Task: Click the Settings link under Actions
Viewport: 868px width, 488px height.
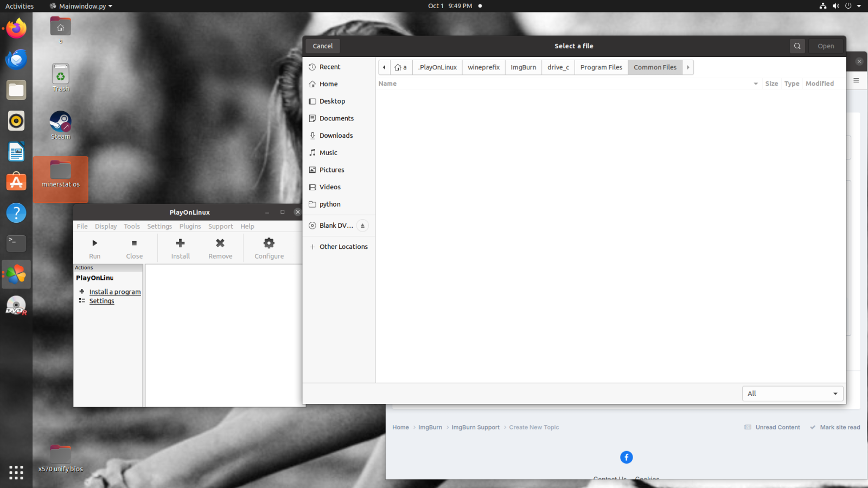Action: tap(102, 301)
